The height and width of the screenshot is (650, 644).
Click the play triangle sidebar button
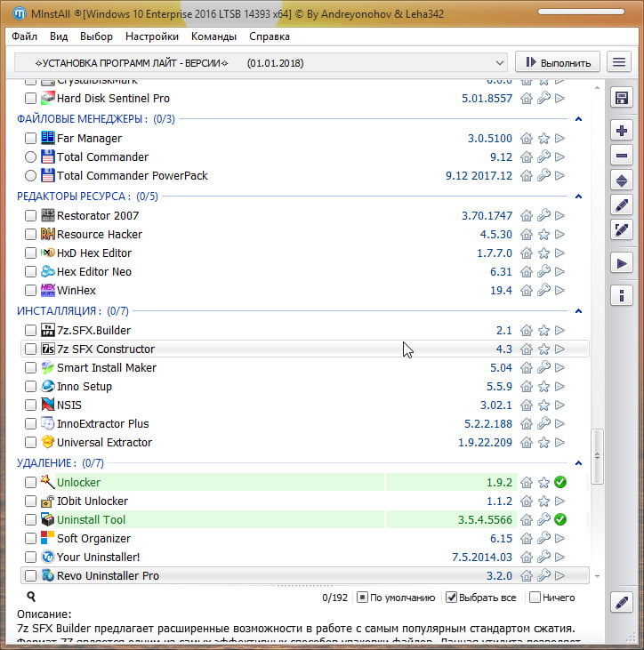pyautogui.click(x=622, y=263)
